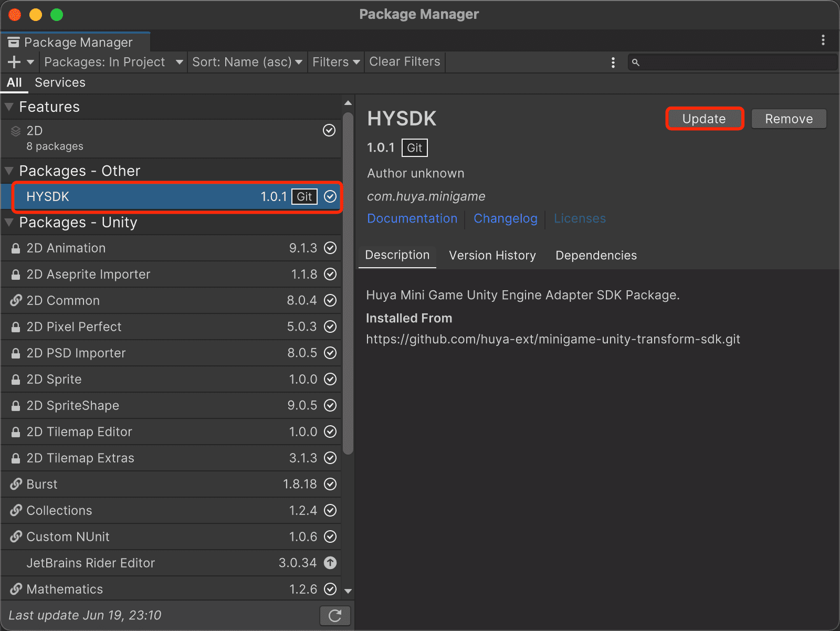Click the refresh package list icon

point(335,615)
